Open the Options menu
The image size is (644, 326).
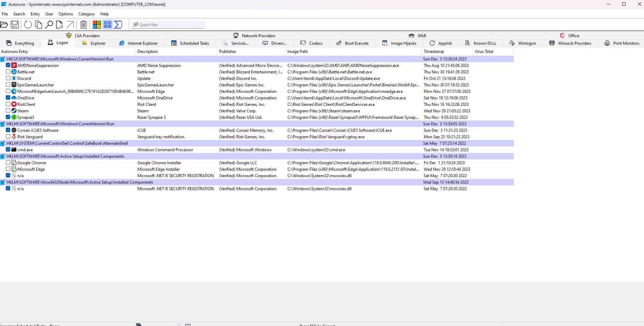66,14
